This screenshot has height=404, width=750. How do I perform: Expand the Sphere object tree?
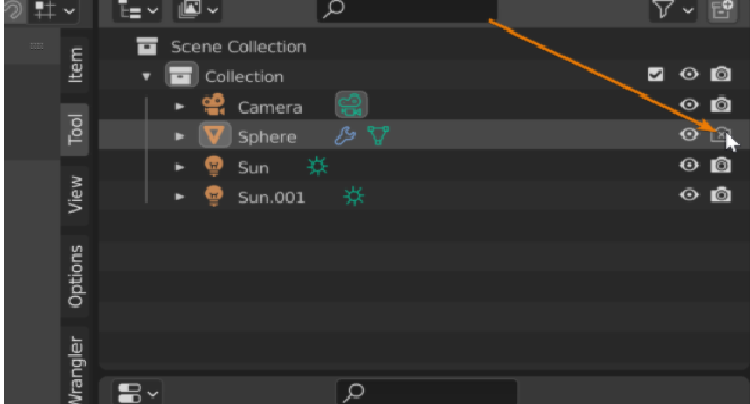(180, 137)
